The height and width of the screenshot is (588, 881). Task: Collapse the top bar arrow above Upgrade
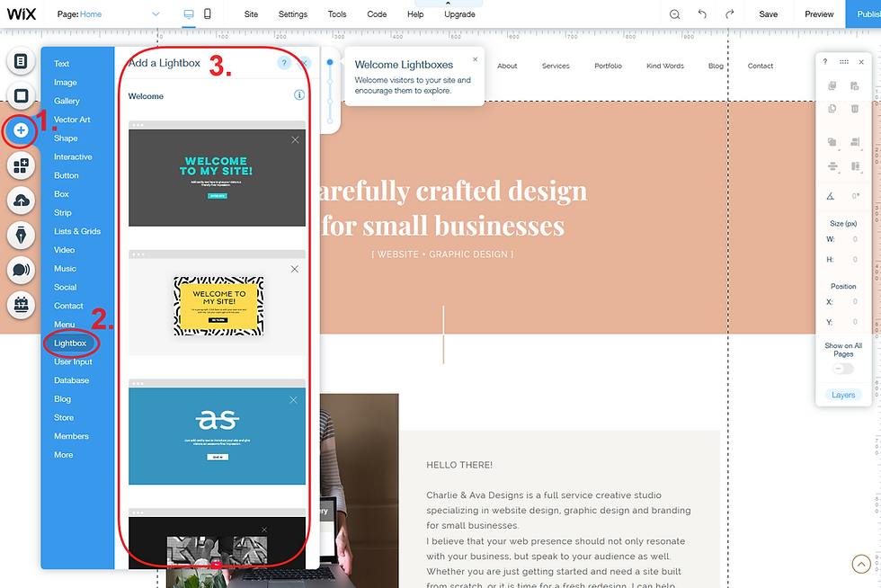(448, 3)
